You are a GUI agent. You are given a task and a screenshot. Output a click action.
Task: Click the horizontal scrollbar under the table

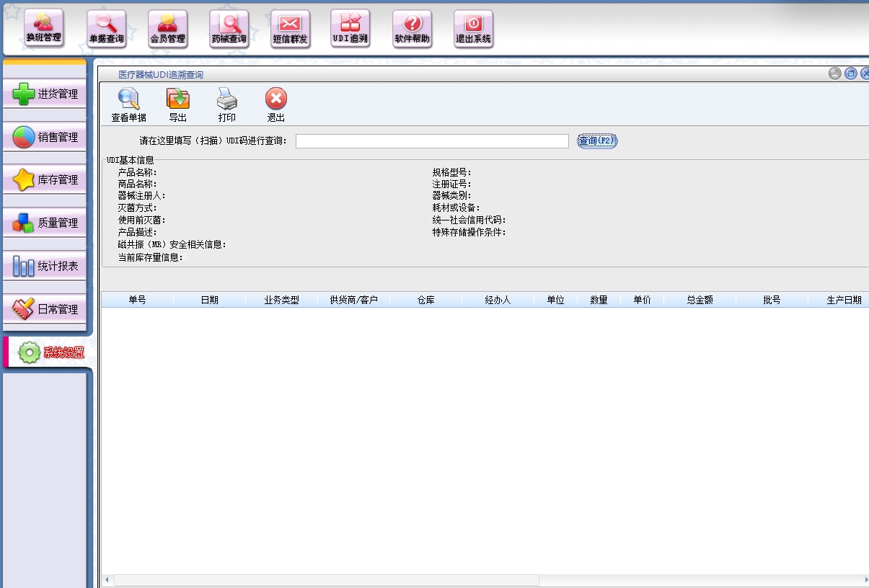pyautogui.click(x=326, y=580)
